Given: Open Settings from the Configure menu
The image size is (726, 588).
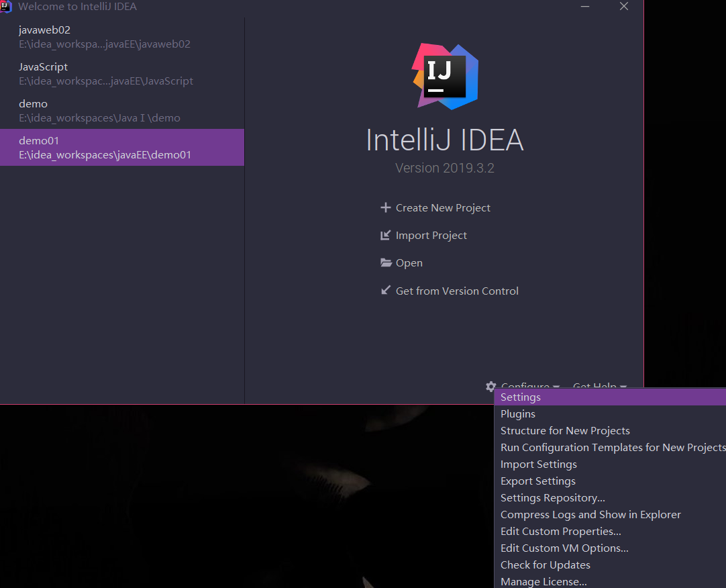Looking at the screenshot, I should (x=610, y=397).
